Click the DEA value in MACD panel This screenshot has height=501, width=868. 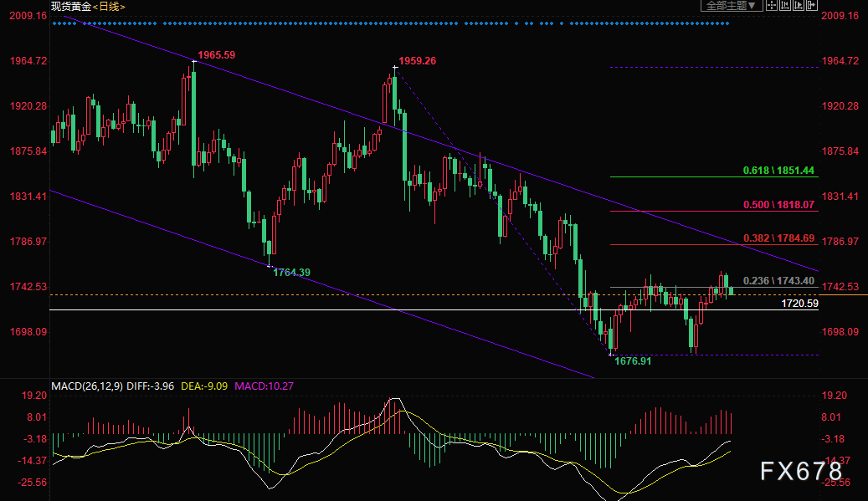click(205, 386)
